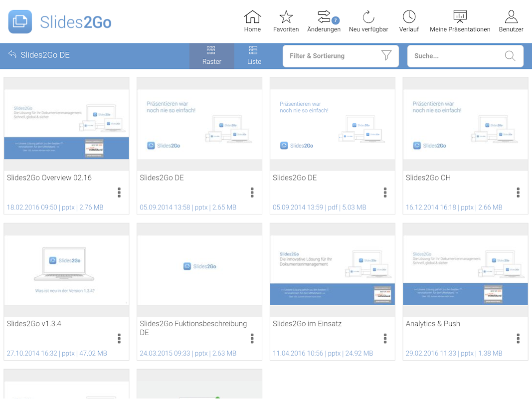Click the Slides2Go wordmark in header
This screenshot has height=399, width=532.
(x=76, y=22)
